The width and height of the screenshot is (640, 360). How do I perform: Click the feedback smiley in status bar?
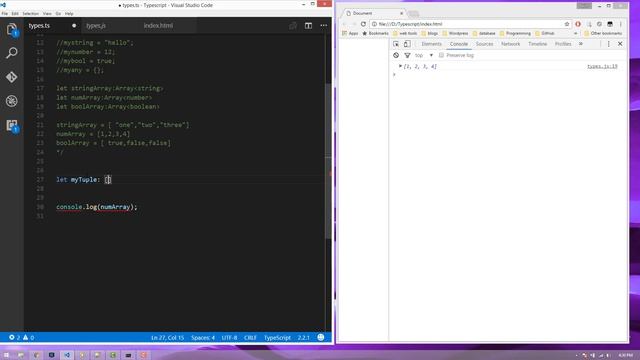[321, 337]
